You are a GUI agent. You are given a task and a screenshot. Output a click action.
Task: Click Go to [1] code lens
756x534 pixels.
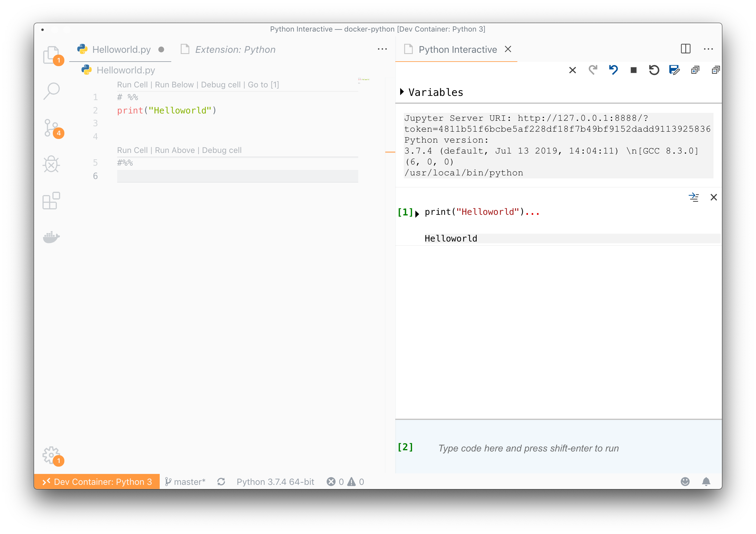[264, 85]
